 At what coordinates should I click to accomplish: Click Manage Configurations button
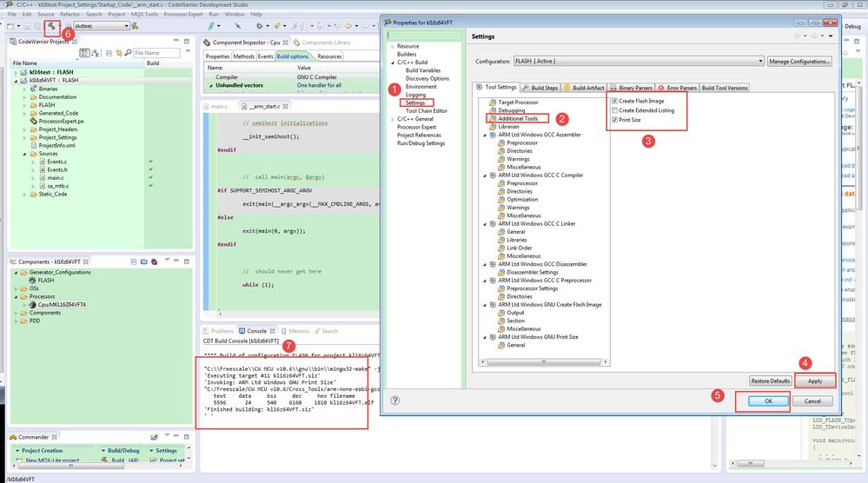click(x=798, y=62)
